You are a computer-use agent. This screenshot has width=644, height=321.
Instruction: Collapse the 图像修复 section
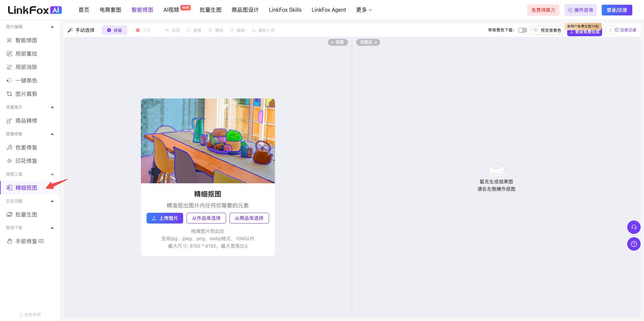(52, 134)
